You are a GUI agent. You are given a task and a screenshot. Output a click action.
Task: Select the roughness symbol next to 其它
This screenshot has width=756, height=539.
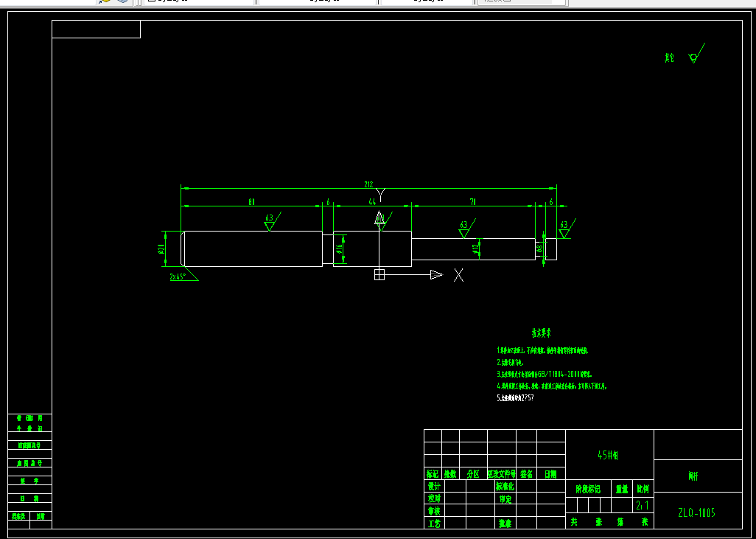pos(697,54)
